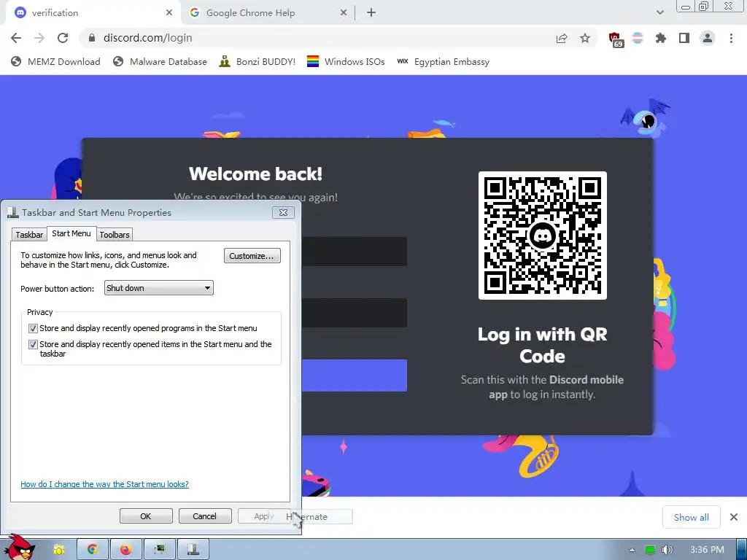Open the Chrome three-dot menu
The width and height of the screenshot is (747, 560).
click(x=731, y=38)
